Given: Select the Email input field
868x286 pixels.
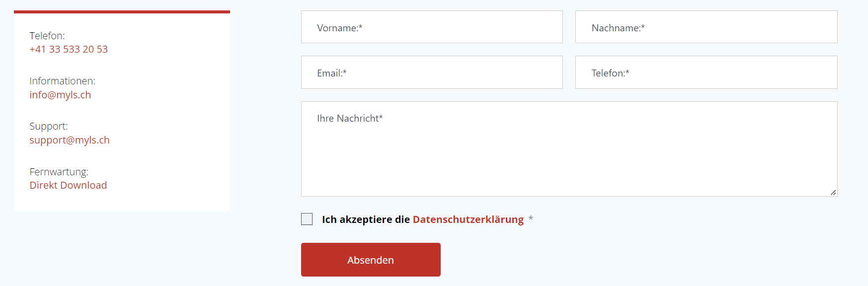Looking at the screenshot, I should point(431,72).
